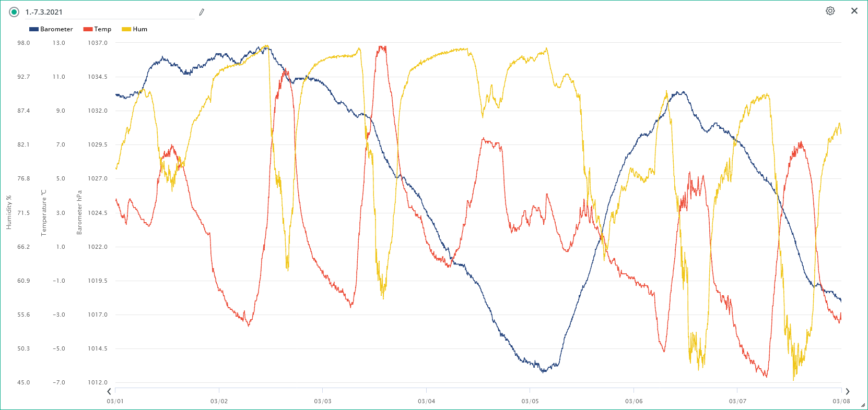Toggle the Barometer series legend label
The width and height of the screenshot is (868, 410).
pyautogui.click(x=56, y=29)
